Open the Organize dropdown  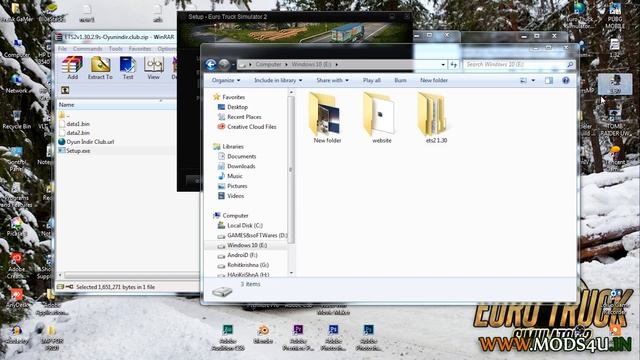226,80
